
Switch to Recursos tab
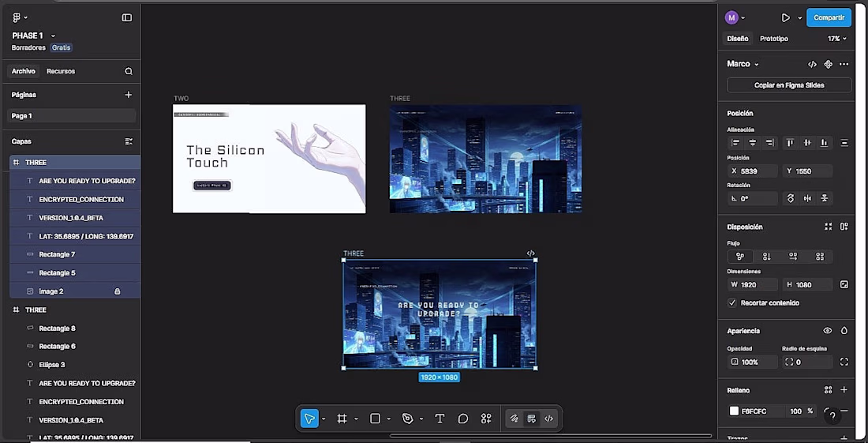tap(61, 71)
